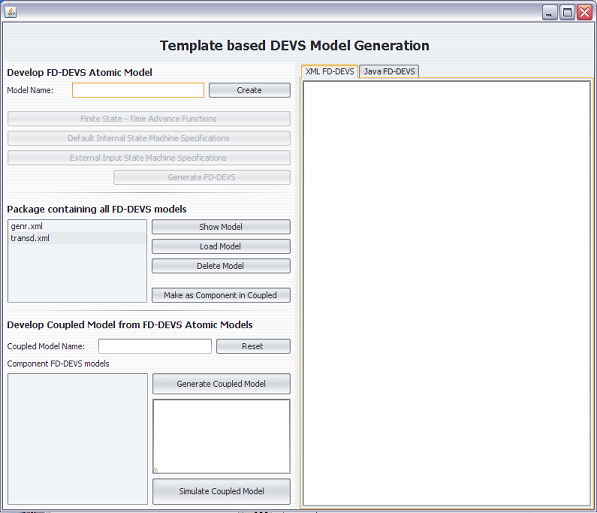Click the Show Model button

[x=221, y=227]
